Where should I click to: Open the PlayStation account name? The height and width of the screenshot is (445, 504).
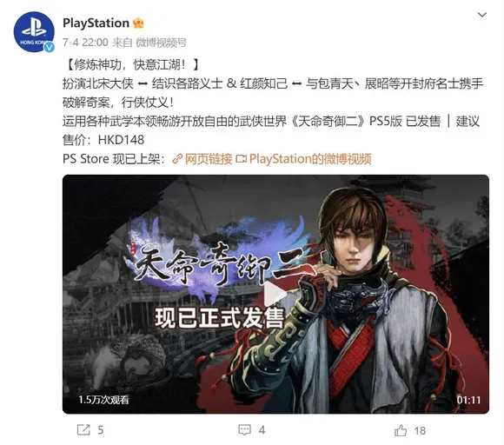tap(96, 23)
